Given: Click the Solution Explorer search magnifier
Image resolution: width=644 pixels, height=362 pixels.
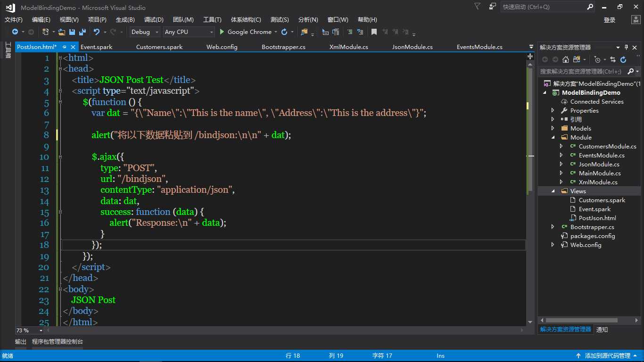Looking at the screenshot, I should tap(631, 72).
